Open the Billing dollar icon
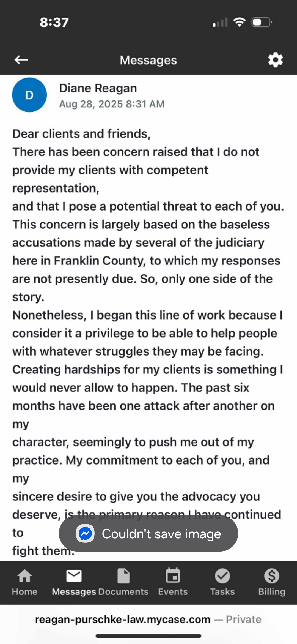This screenshot has height=644, width=297. 272,576
